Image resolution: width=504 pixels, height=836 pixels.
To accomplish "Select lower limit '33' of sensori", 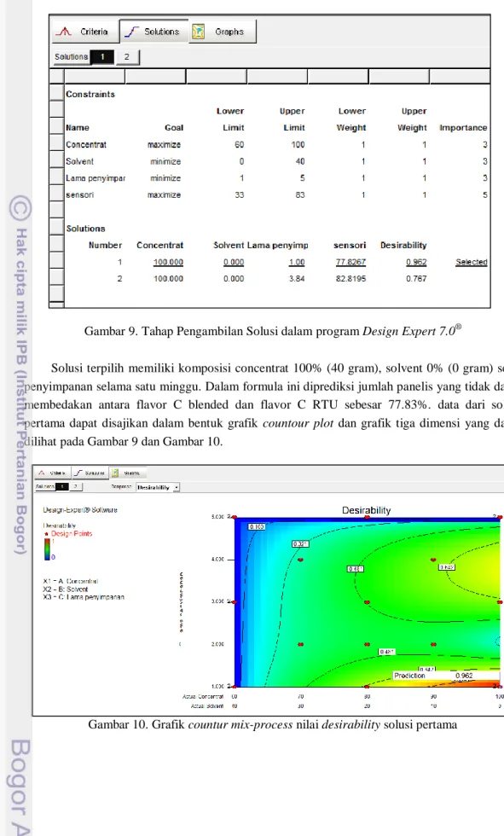I will [x=240, y=195].
